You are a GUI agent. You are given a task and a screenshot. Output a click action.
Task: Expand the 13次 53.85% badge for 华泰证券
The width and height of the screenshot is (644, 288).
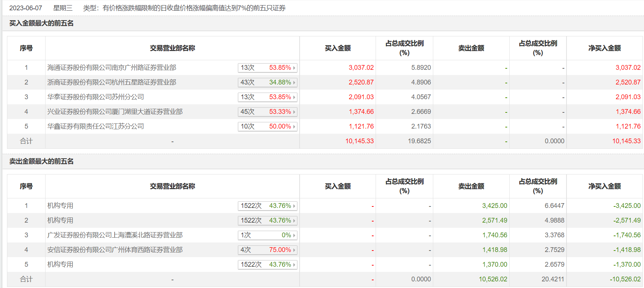(x=268, y=97)
